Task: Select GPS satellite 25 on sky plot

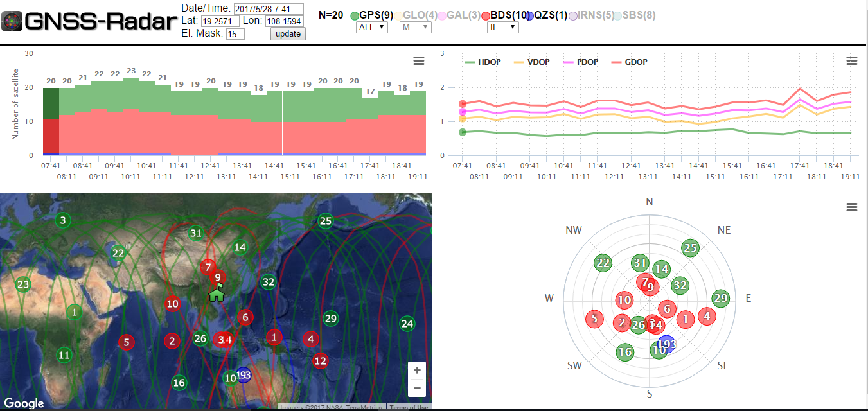Action: pos(690,248)
